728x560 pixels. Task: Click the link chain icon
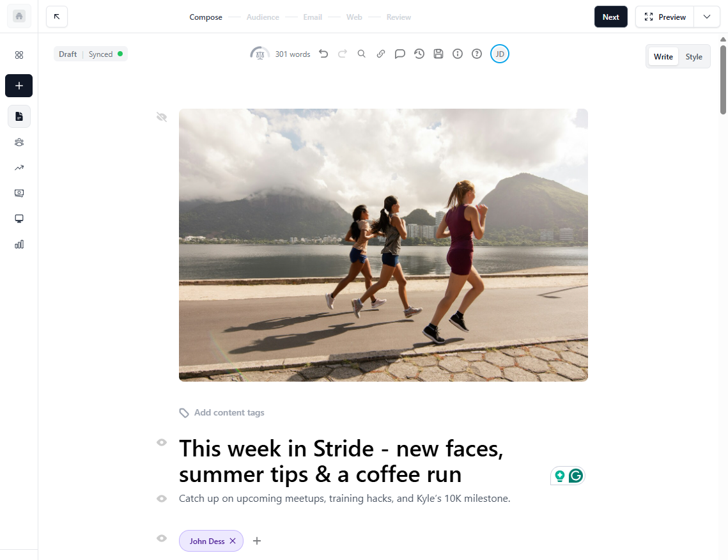[381, 54]
